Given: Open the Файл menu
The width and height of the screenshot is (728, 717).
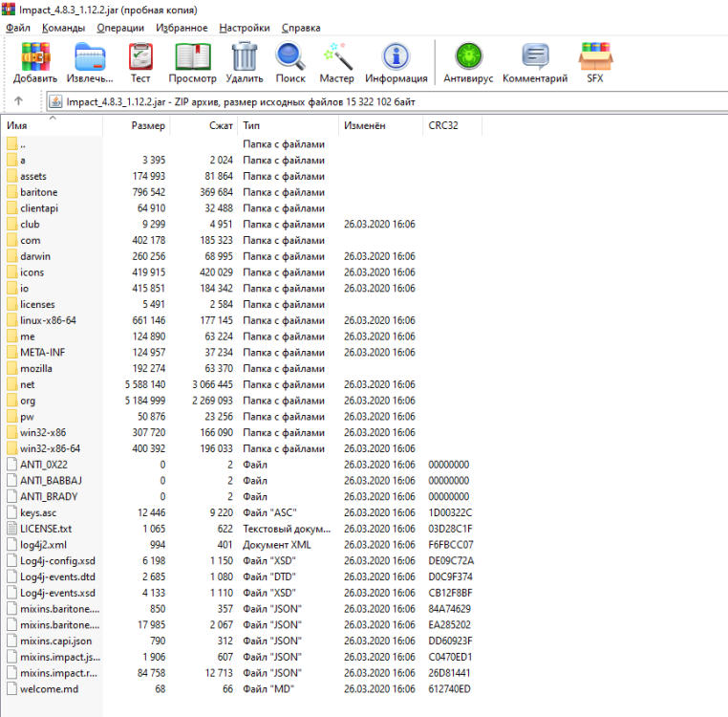Looking at the screenshot, I should click(x=17, y=28).
